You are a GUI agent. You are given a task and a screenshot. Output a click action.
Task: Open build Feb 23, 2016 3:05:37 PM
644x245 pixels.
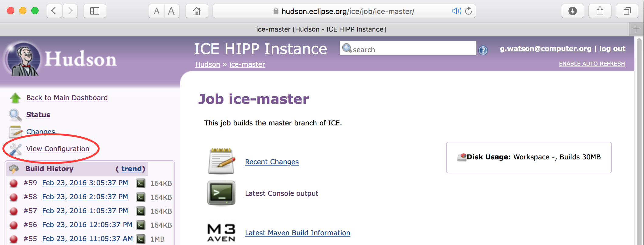(85, 183)
